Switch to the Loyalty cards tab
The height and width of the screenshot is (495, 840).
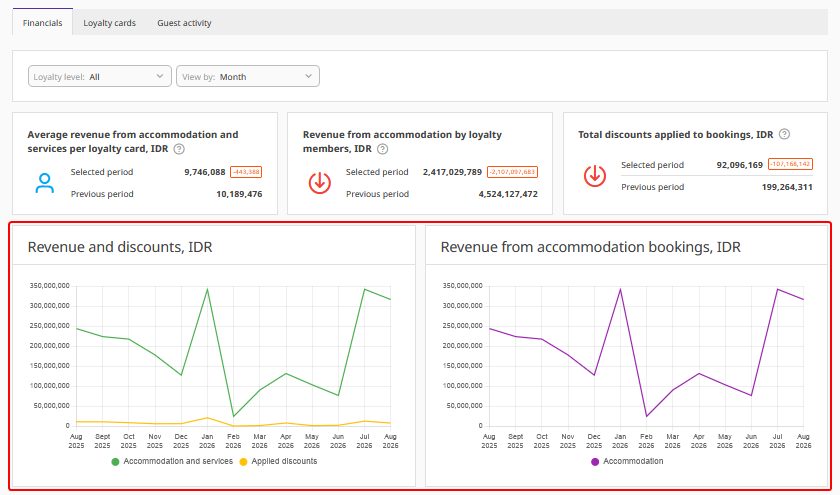(109, 23)
